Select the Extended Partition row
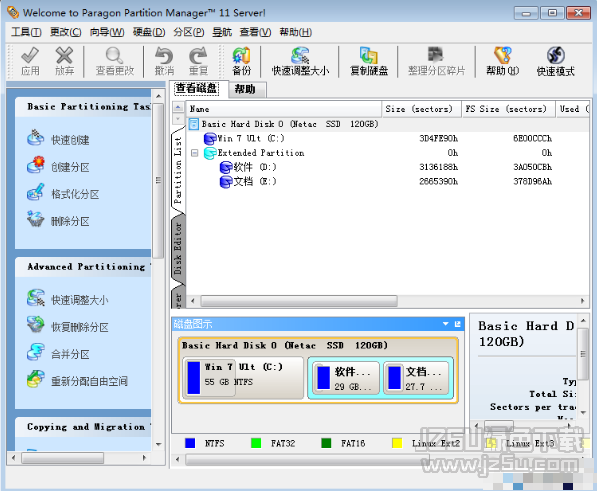597x491 pixels. coord(388,153)
